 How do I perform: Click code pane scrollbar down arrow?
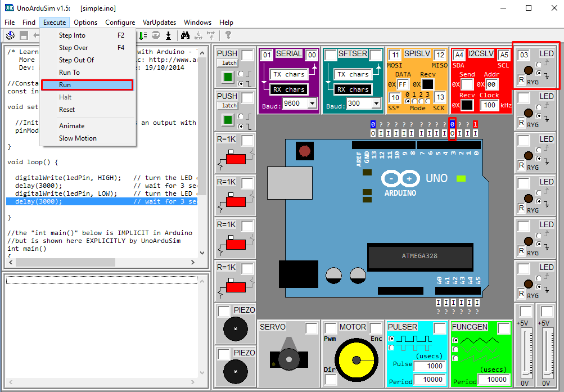(202, 253)
